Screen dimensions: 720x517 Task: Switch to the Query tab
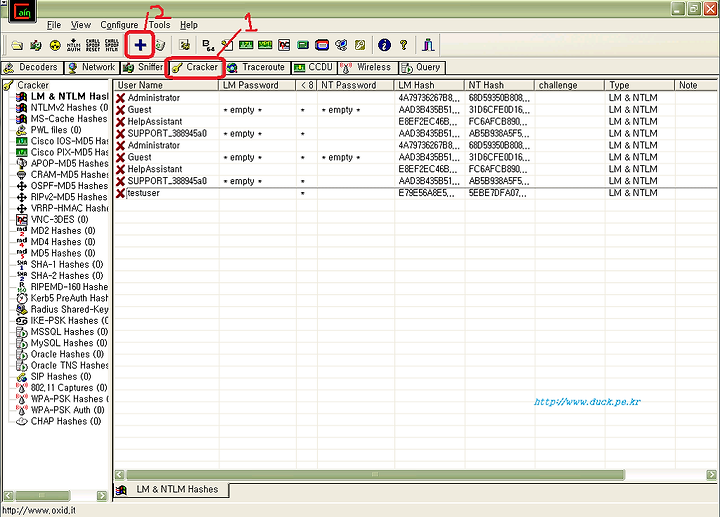click(x=421, y=67)
